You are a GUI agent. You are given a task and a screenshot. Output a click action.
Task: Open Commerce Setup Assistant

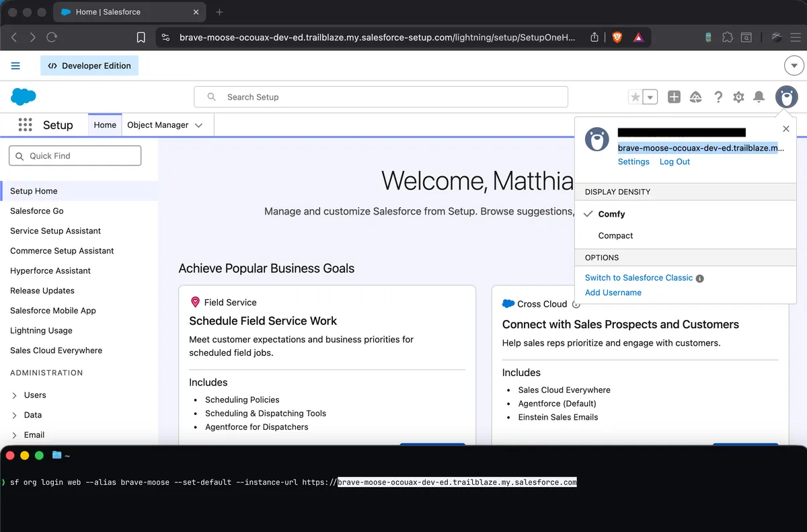click(62, 251)
